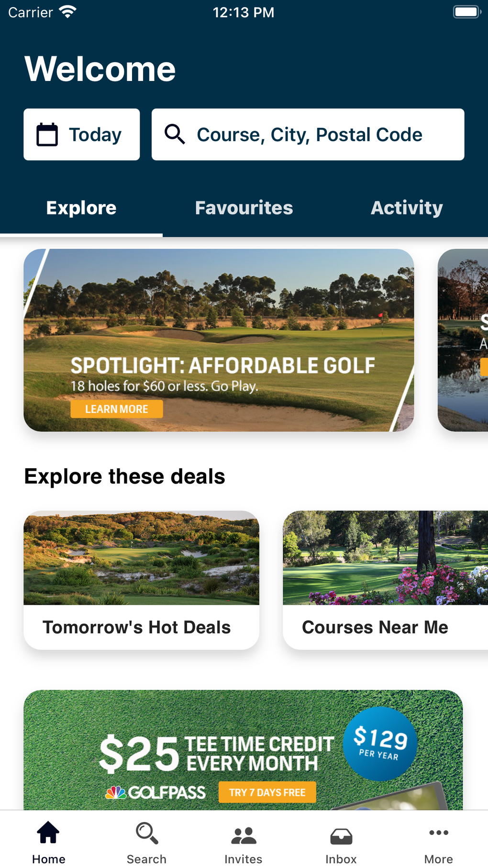
Task: Tap the More ellipsis icon
Action: pos(438,833)
